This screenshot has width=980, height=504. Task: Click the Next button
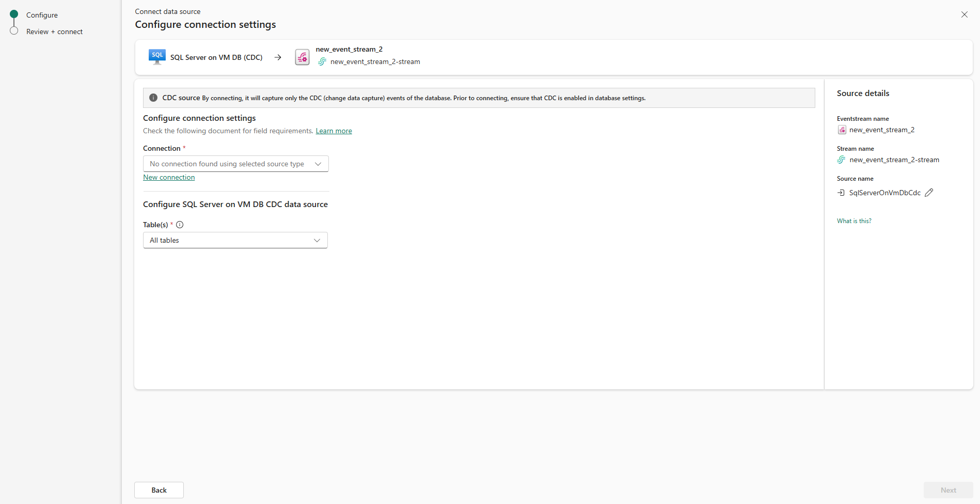click(x=948, y=490)
